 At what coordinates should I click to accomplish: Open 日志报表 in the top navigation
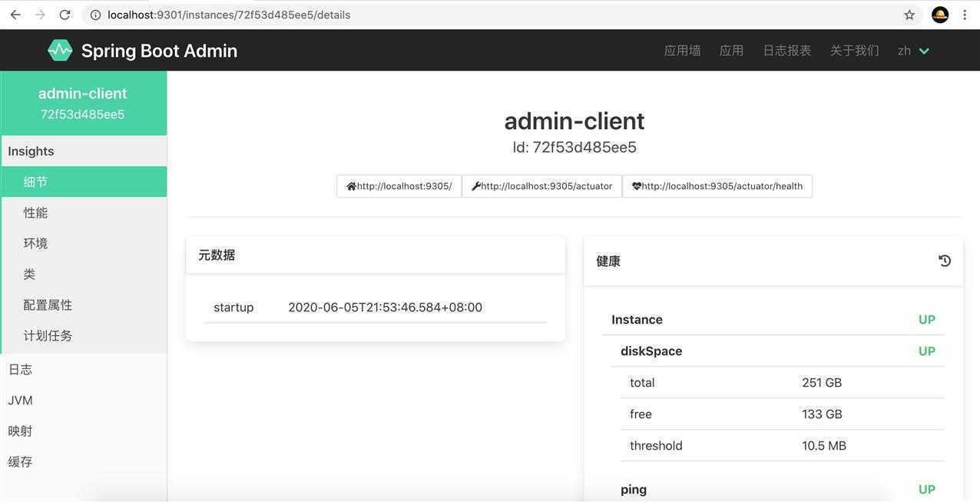click(787, 51)
